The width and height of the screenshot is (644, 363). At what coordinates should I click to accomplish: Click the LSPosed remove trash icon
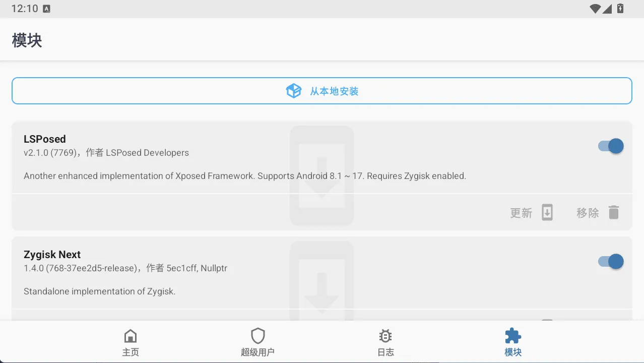click(x=613, y=213)
